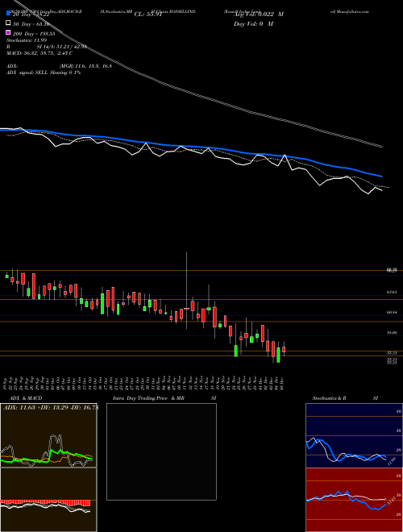This screenshot has width=403, height=532.
Task: Select the Avg Vol: 0.022 M text
Action: pos(258,15)
